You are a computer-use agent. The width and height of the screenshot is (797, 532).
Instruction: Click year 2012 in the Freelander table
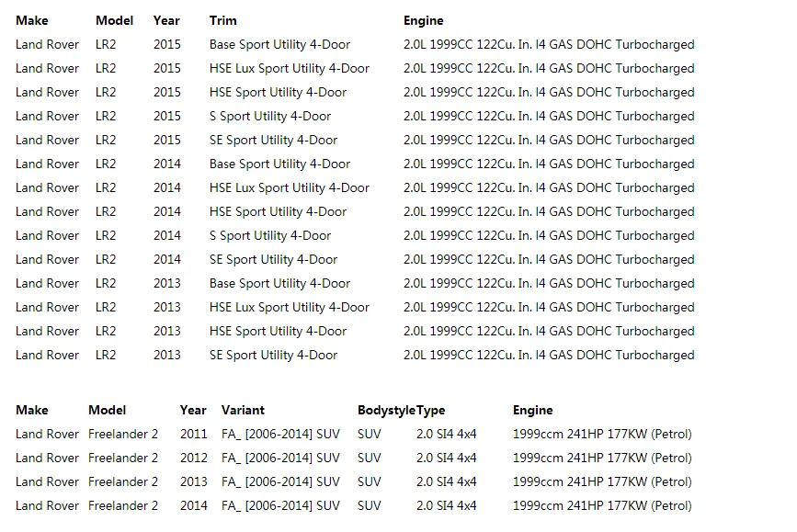[193, 458]
